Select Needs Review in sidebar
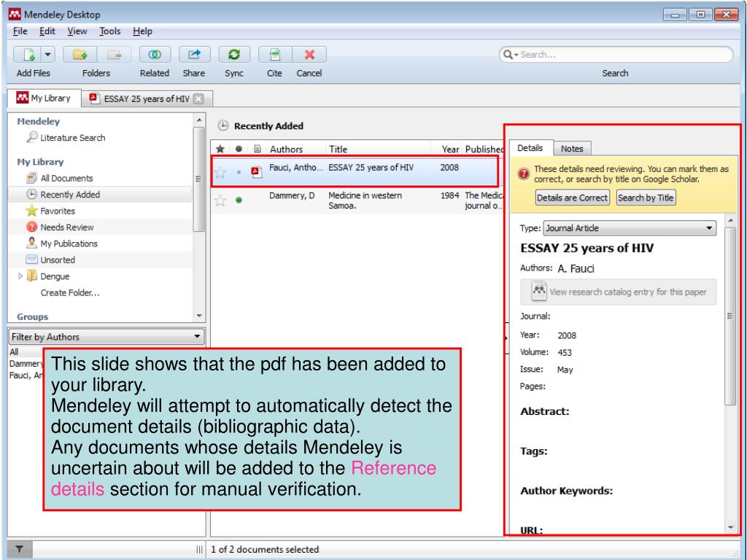The height and width of the screenshot is (560, 747). pyautogui.click(x=61, y=227)
